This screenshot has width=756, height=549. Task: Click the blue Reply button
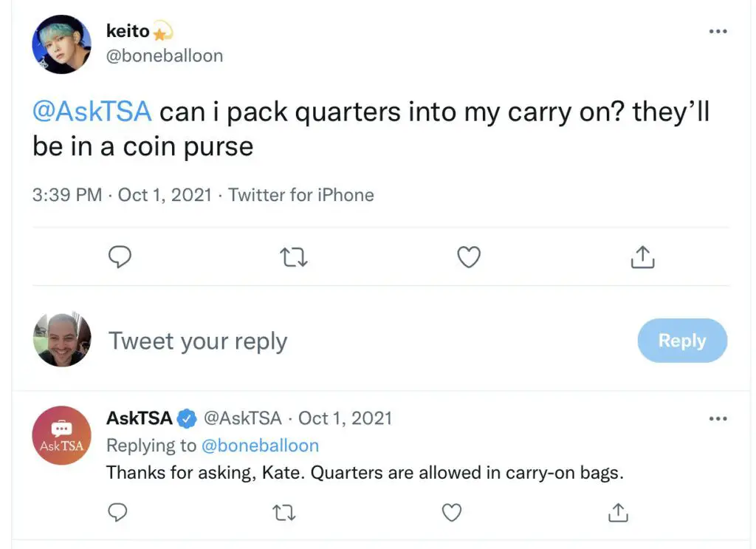[x=682, y=341]
